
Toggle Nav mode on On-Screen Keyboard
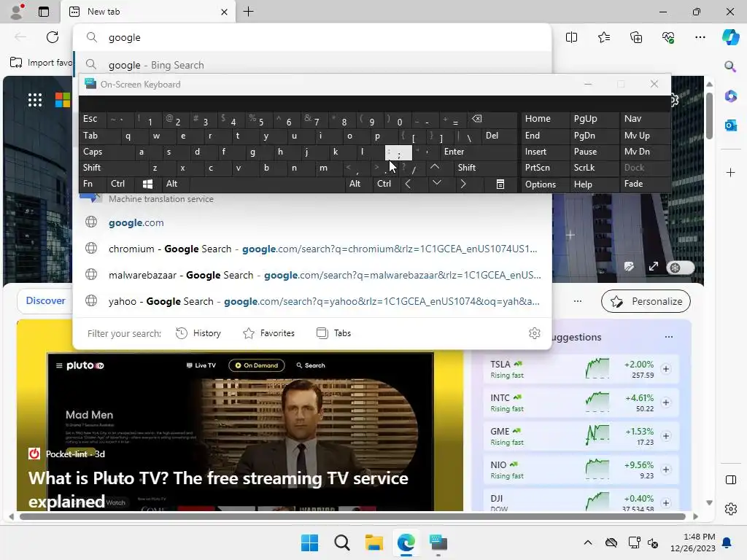[x=645, y=119]
